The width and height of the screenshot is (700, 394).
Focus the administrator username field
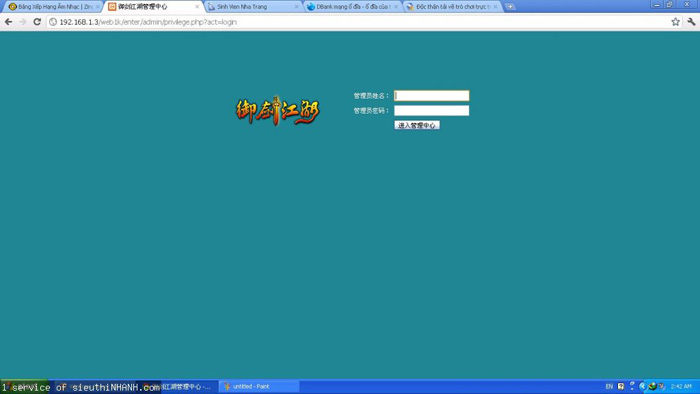pos(431,95)
